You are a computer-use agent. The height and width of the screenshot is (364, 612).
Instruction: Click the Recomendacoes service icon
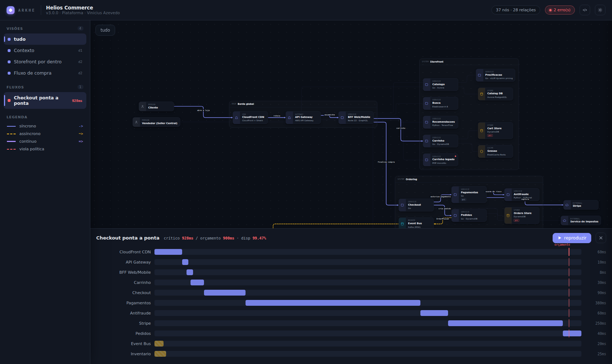[x=427, y=122]
